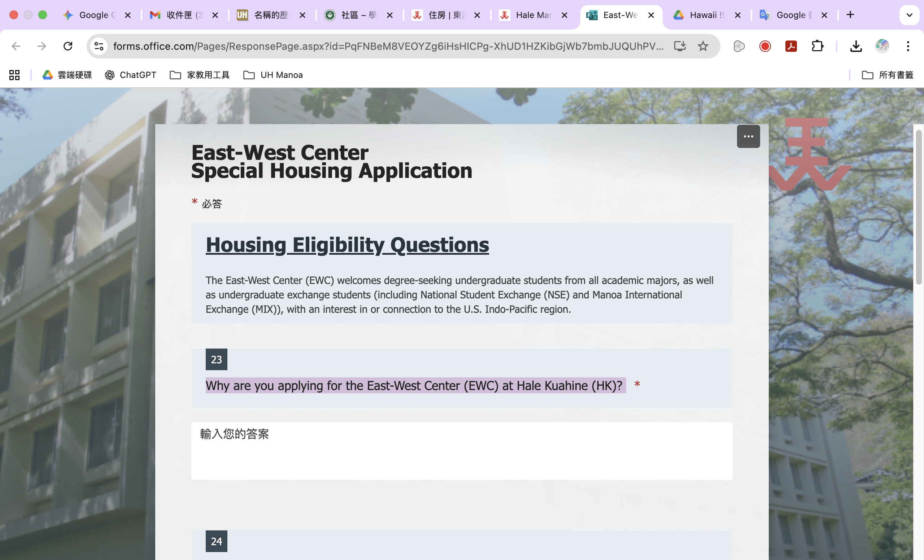Image resolution: width=924 pixels, height=560 pixels.
Task: Open the Extensions puzzle piece menu
Action: coord(818,47)
